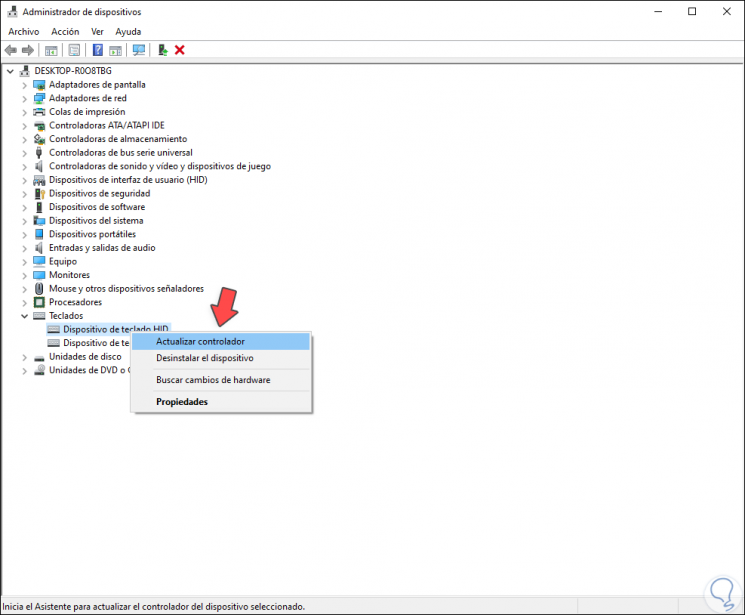Open Help via the blue question mark icon
Viewport: 745px width, 615px height.
pos(98,50)
